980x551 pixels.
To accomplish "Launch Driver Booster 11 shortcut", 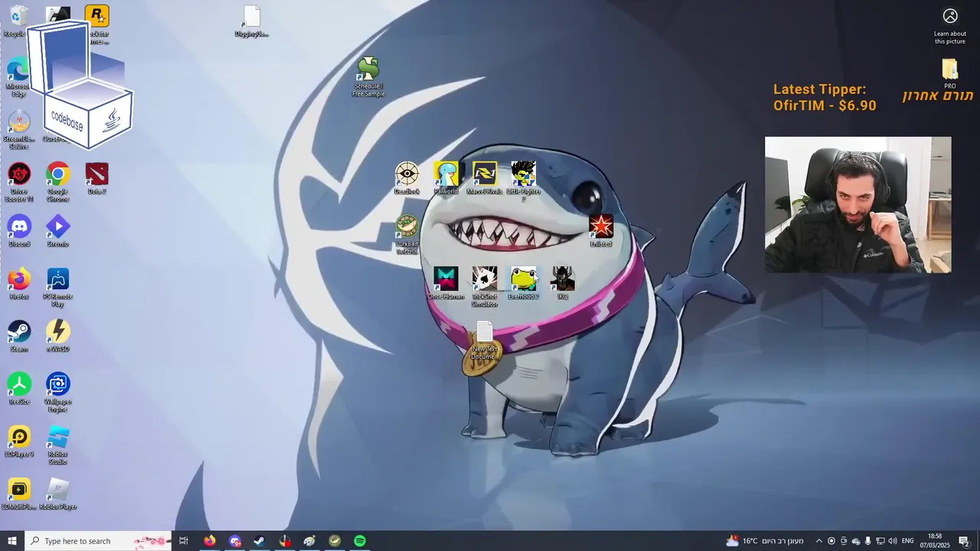I will [19, 182].
